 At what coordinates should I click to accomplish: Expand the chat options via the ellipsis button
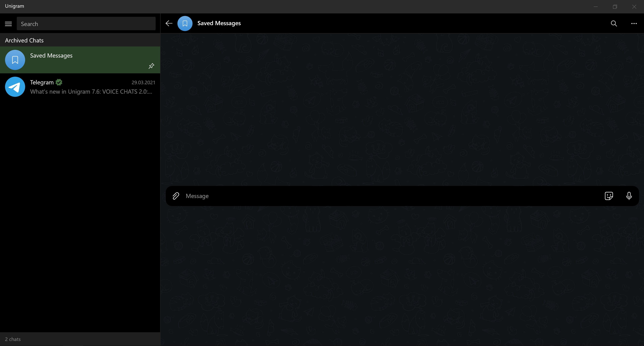pos(634,23)
